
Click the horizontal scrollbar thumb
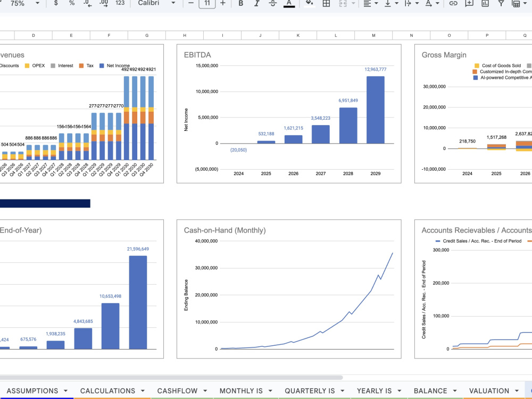point(171,377)
